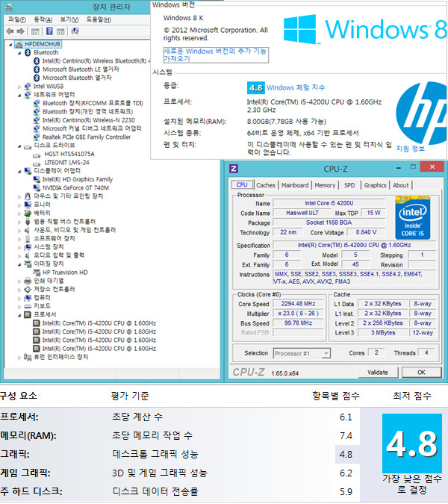
Task: Click the HPDEMOHUB computer icon in the tree
Action: tap(19, 44)
